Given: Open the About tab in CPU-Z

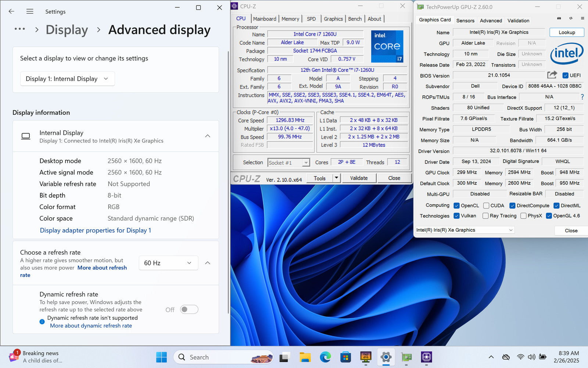Looking at the screenshot, I should 374,19.
